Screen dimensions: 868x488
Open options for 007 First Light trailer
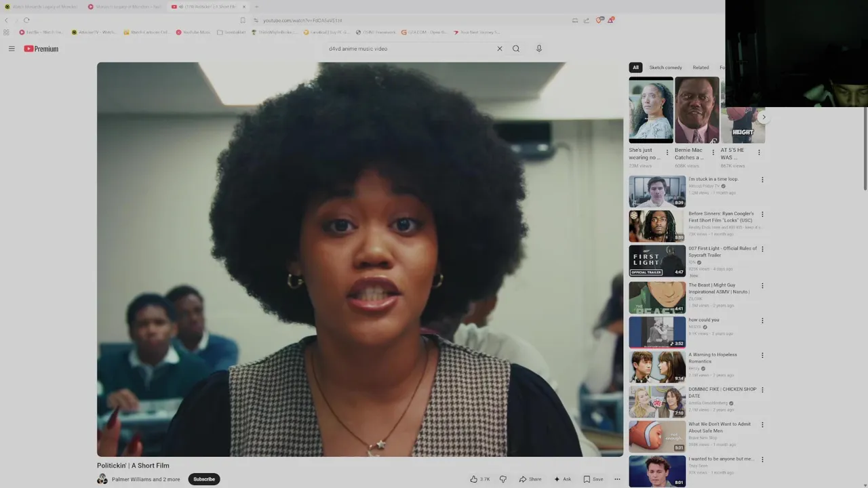click(x=762, y=249)
